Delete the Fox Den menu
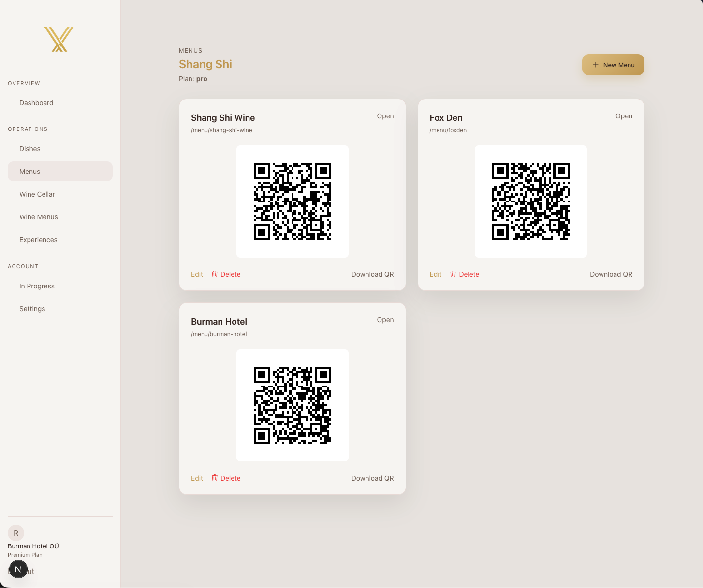The height and width of the screenshot is (588, 703). point(465,274)
